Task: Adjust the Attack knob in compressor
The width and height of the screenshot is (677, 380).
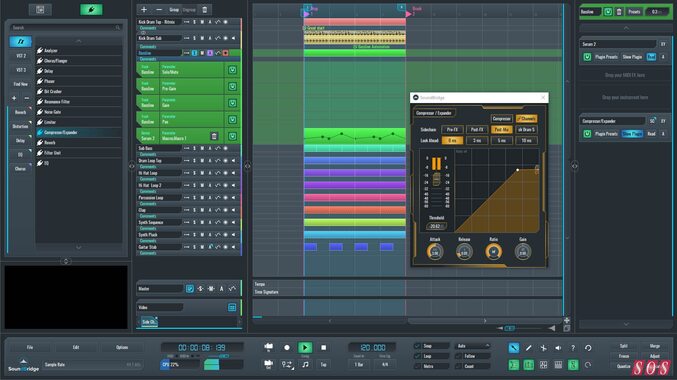Action: coord(435,252)
